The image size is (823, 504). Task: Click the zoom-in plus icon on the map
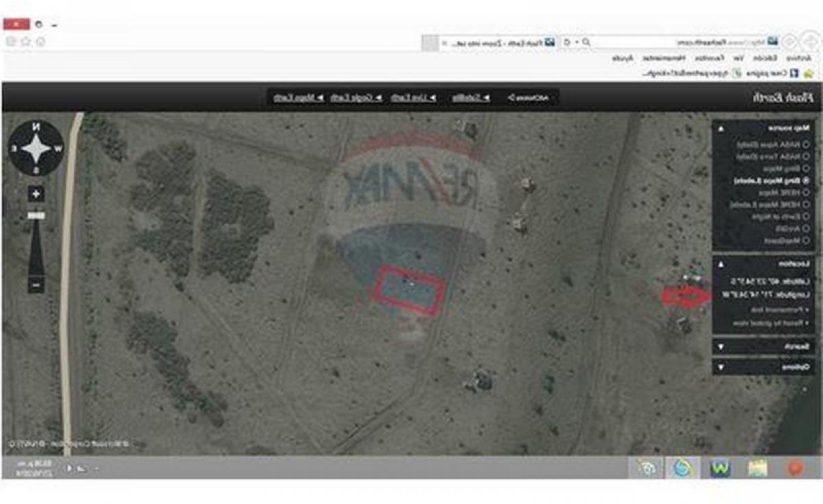point(35,193)
